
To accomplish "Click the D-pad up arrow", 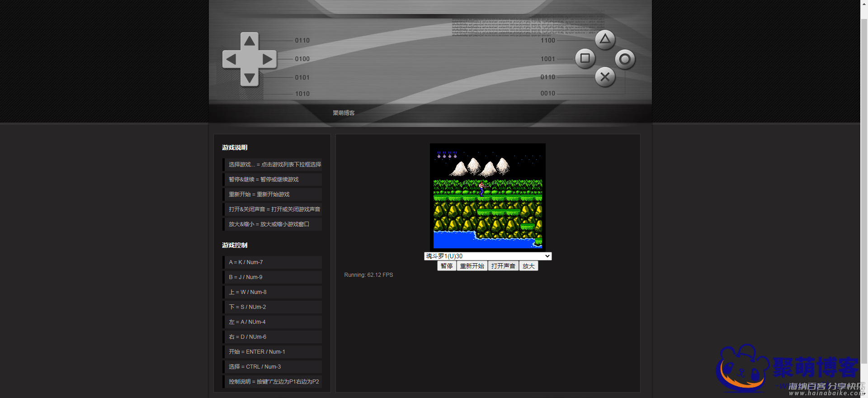I will click(249, 41).
